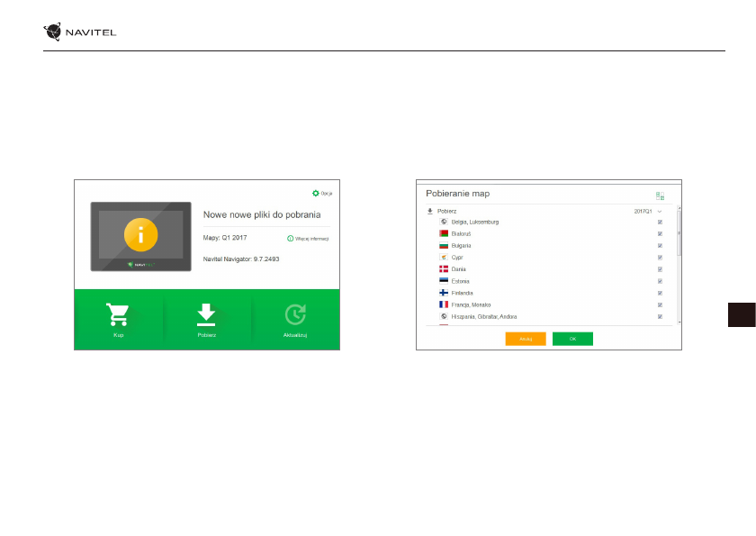
Task: Confirm with the green OK button
Action: (572, 339)
